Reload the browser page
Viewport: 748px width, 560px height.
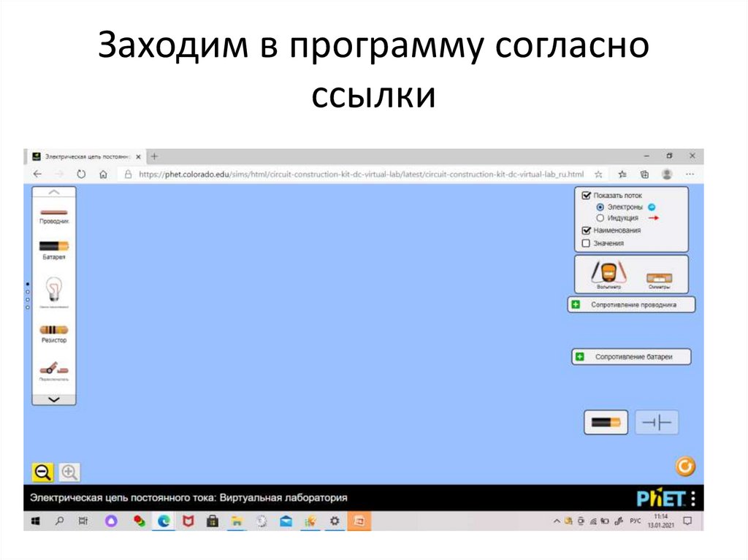tap(81, 174)
